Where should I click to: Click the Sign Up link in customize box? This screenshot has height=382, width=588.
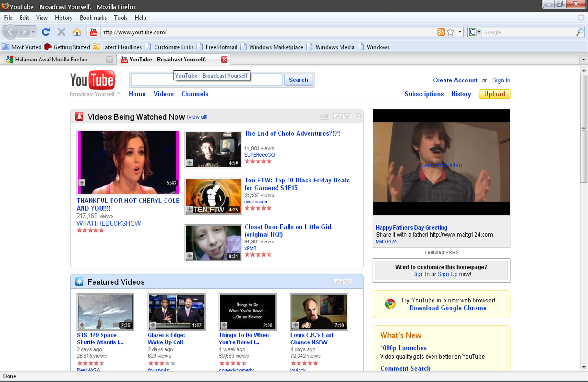(x=447, y=274)
